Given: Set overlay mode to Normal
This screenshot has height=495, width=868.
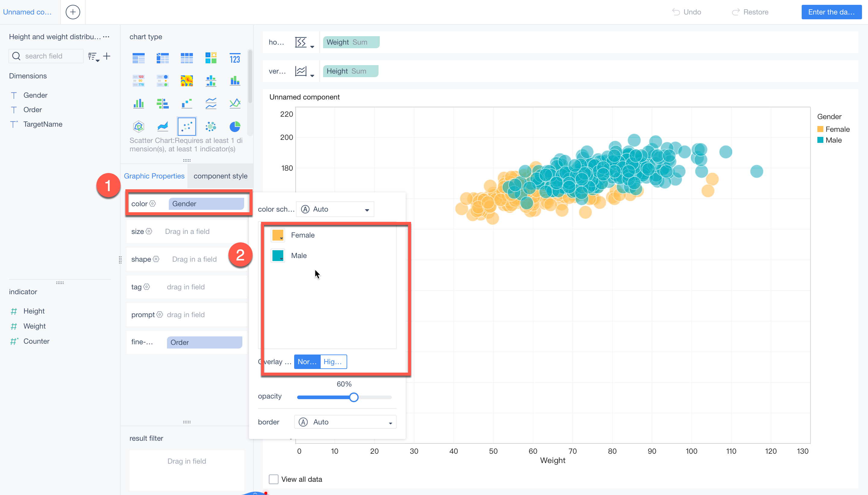Looking at the screenshot, I should coord(307,361).
